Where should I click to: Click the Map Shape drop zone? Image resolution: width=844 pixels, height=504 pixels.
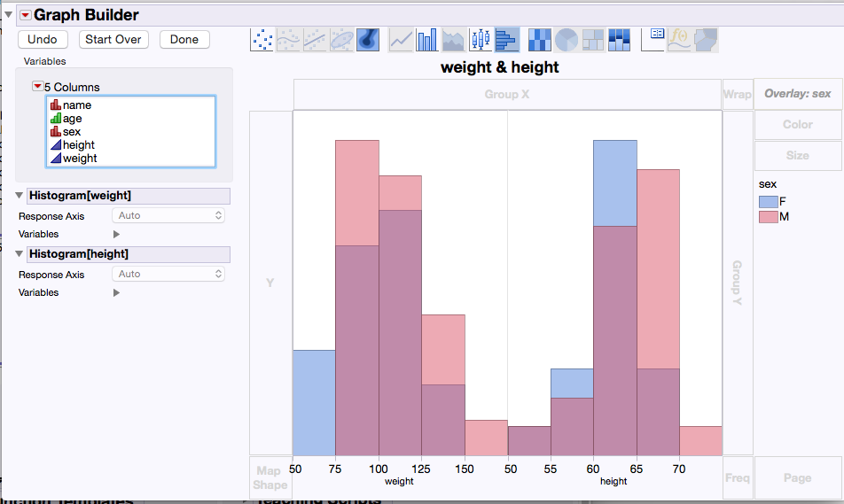[270, 477]
